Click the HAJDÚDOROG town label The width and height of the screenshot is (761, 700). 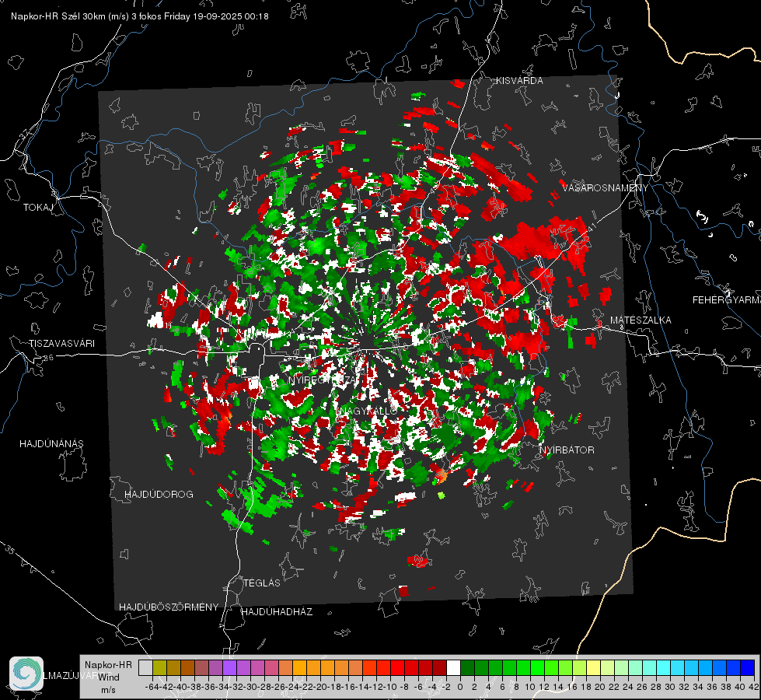[x=159, y=495]
